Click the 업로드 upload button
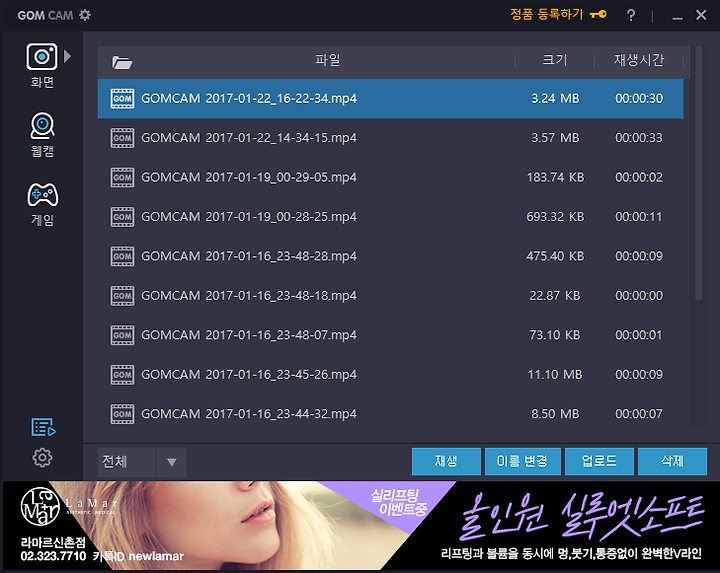 [599, 461]
